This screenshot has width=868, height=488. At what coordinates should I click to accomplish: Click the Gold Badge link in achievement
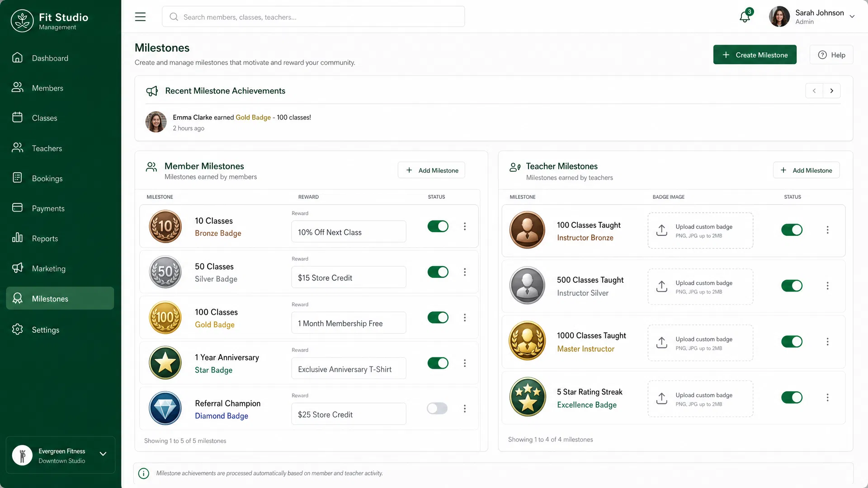click(253, 117)
